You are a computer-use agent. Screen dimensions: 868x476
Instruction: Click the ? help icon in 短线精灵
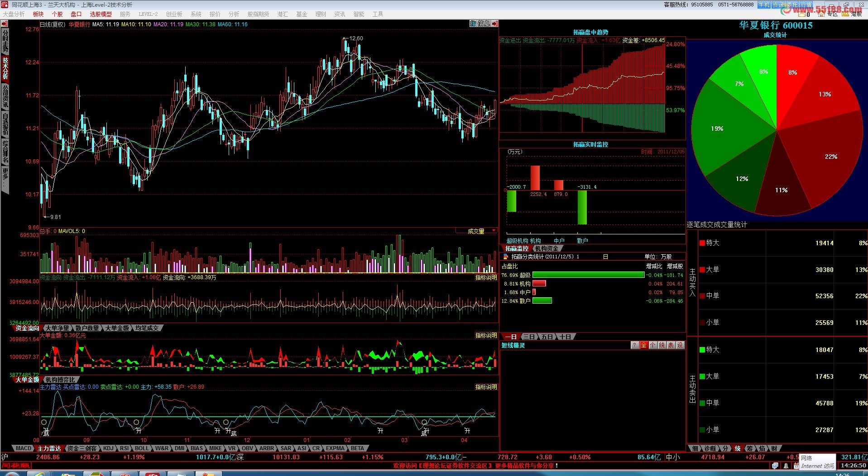click(x=635, y=345)
